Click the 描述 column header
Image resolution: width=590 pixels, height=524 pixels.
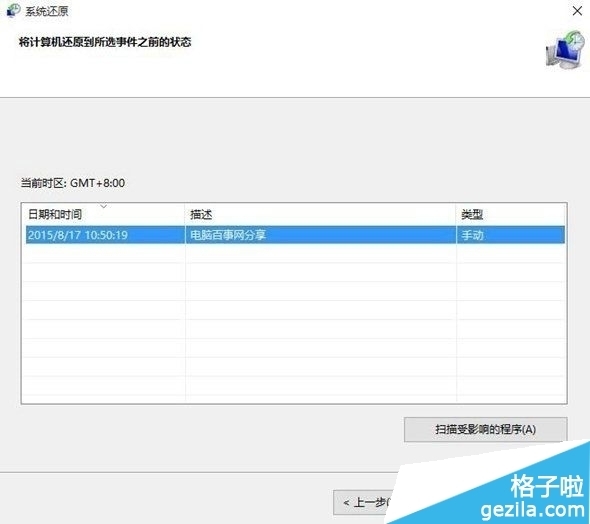coord(320,214)
